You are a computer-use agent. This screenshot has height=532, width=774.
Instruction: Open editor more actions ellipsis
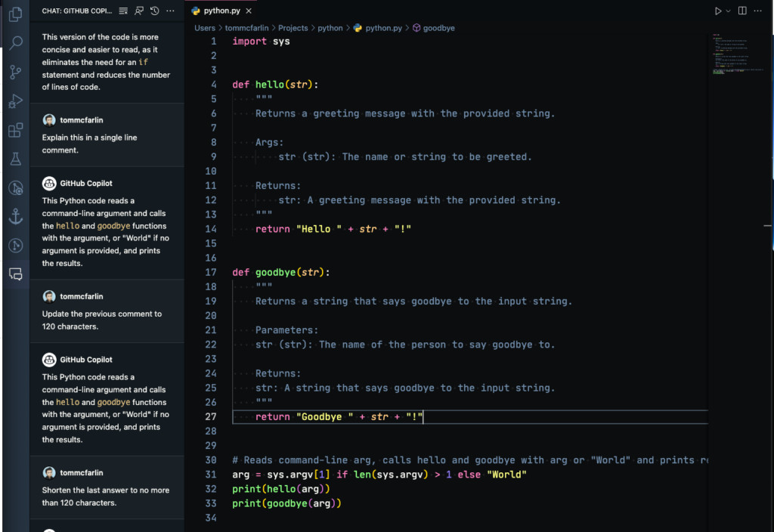pos(757,11)
